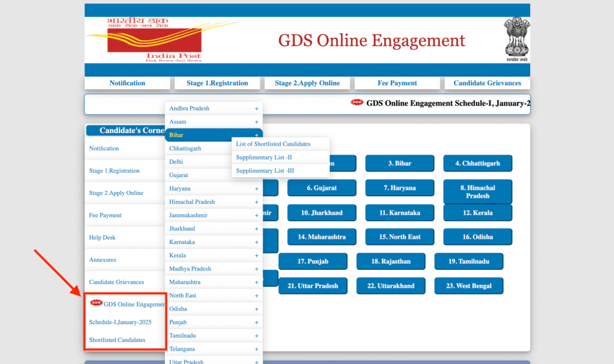Select Delhi in state menu

[x=198, y=162]
